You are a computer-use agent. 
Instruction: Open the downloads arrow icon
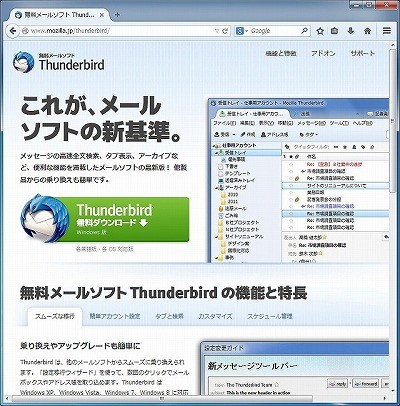click(x=350, y=31)
